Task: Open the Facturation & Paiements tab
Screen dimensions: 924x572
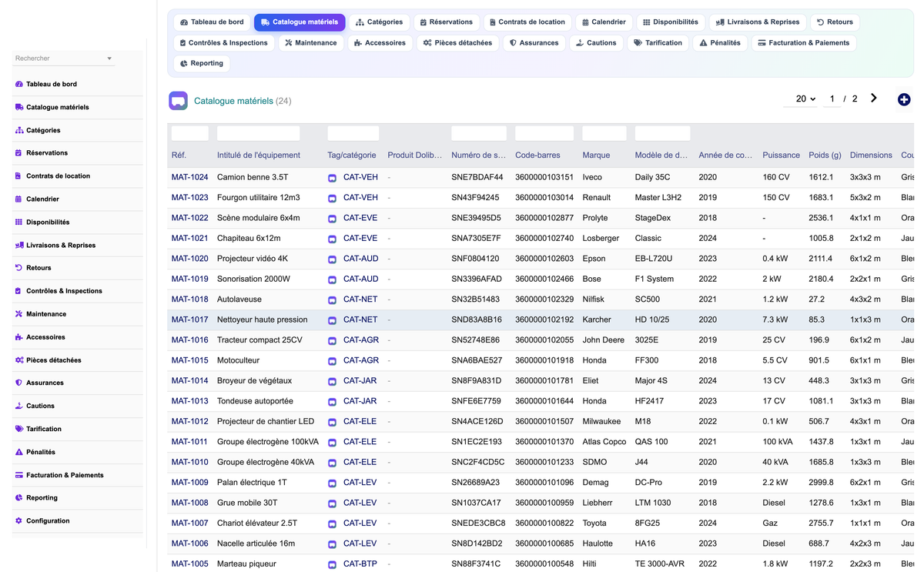Action: point(803,43)
